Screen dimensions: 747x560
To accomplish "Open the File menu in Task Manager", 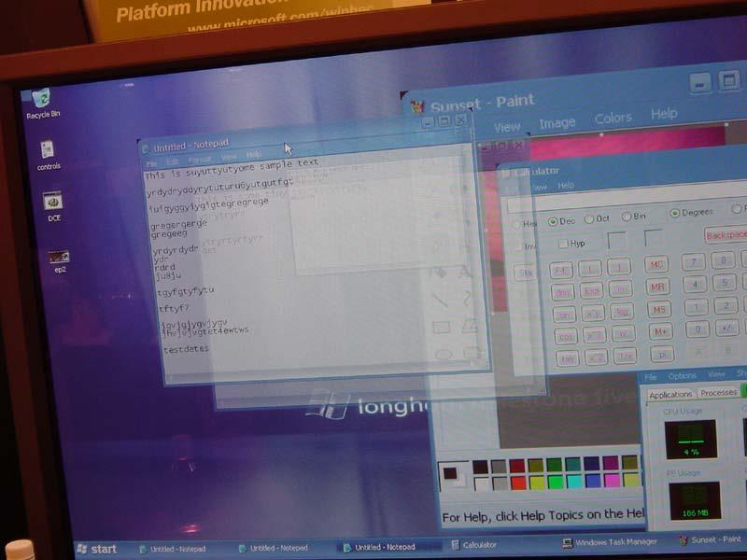I will click(x=650, y=377).
